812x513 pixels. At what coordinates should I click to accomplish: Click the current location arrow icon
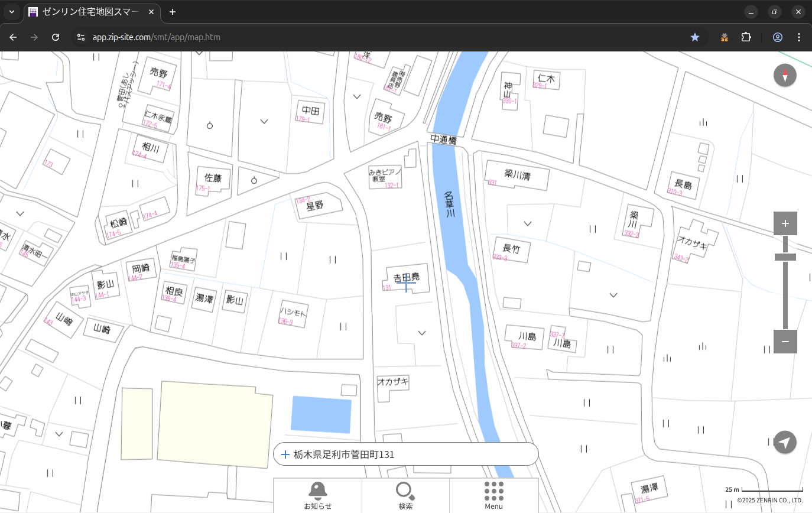tap(785, 442)
